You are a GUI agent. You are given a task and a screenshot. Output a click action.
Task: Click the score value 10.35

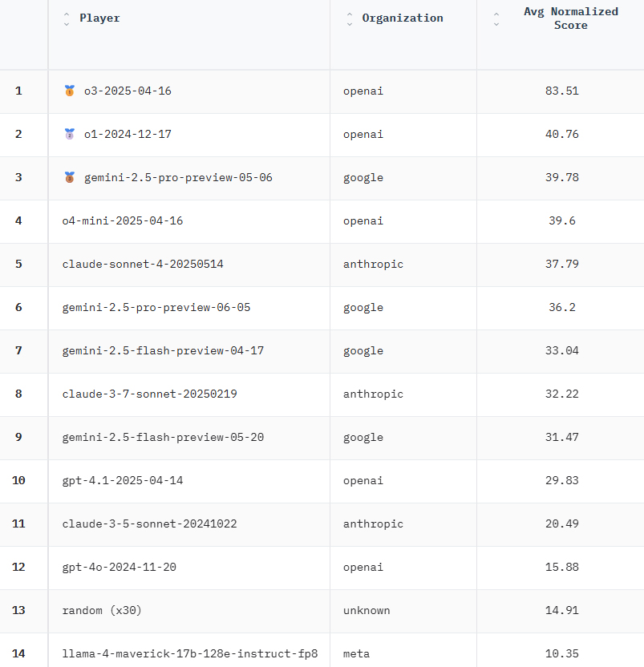pos(562,654)
